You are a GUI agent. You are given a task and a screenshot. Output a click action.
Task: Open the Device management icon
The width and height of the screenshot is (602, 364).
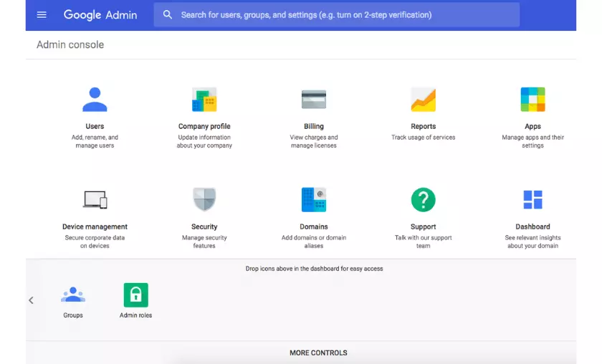tap(95, 200)
